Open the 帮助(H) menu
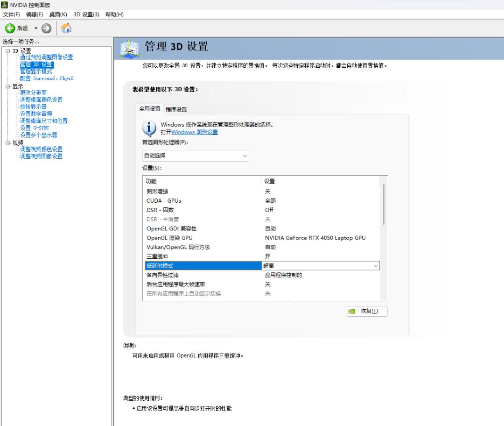This screenshot has width=504, height=426. click(x=114, y=14)
